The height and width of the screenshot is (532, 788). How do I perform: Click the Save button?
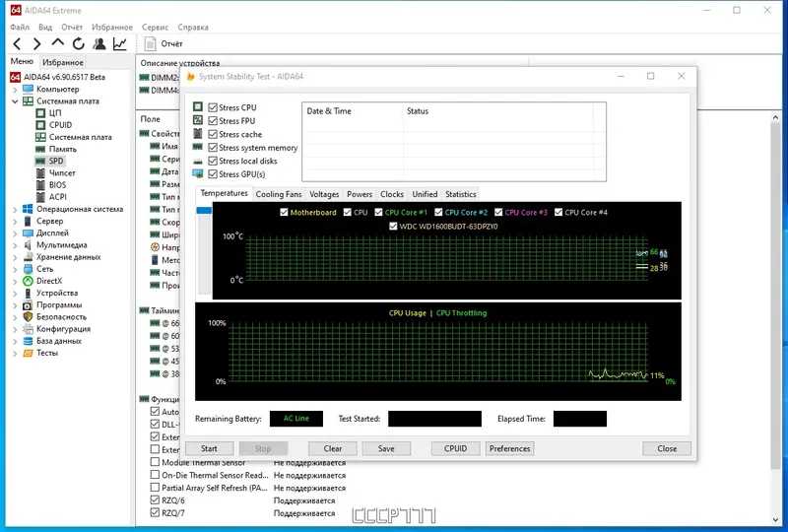point(386,448)
